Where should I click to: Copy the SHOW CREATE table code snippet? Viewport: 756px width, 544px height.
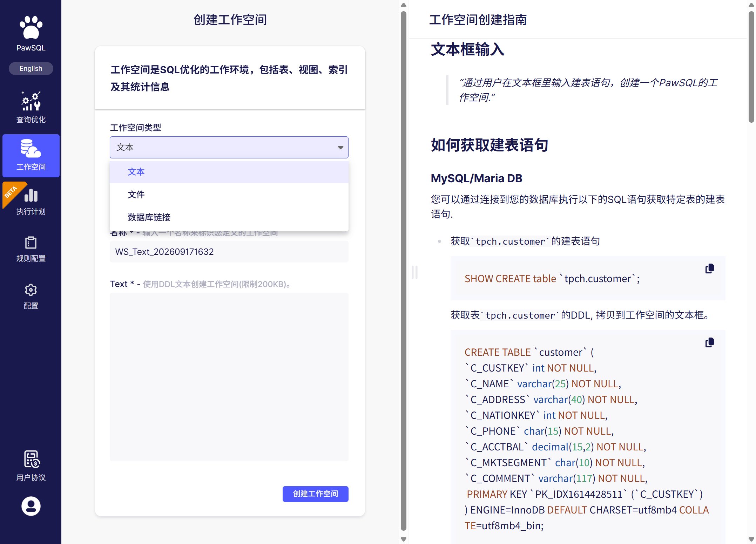[709, 269]
